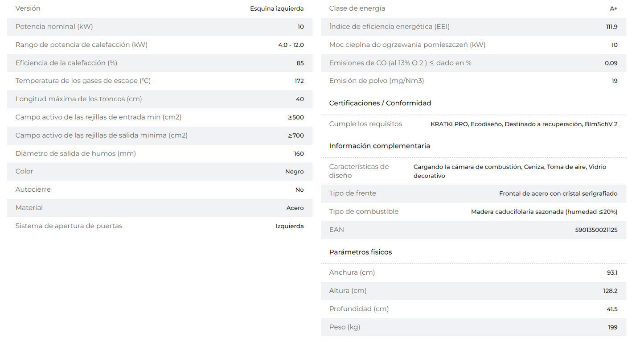
Task: Select the Peso (kg) value 199
Action: (613, 327)
